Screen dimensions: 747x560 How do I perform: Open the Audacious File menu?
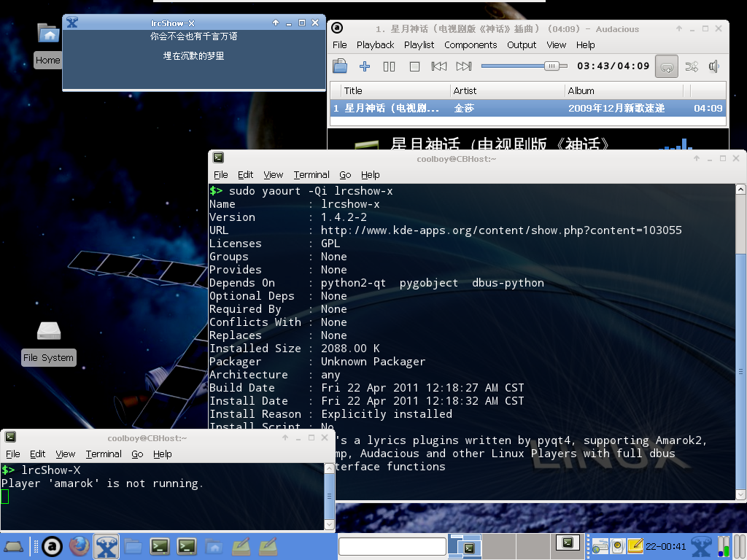point(340,44)
